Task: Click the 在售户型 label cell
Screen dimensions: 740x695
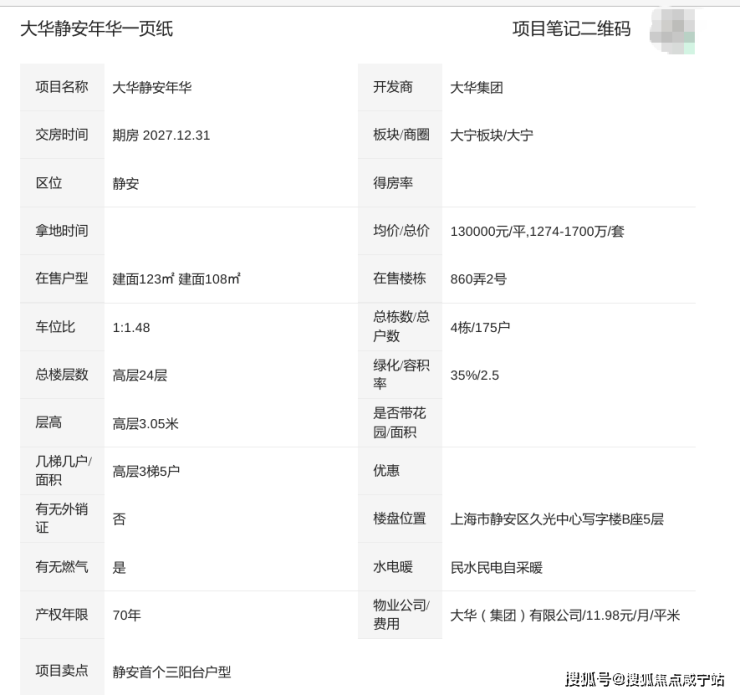Action: coord(62,278)
